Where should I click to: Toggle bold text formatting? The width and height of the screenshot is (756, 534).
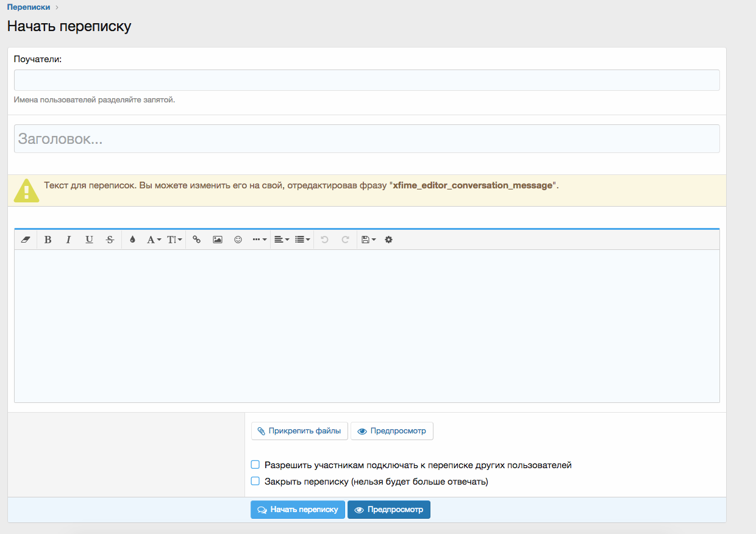click(x=48, y=240)
